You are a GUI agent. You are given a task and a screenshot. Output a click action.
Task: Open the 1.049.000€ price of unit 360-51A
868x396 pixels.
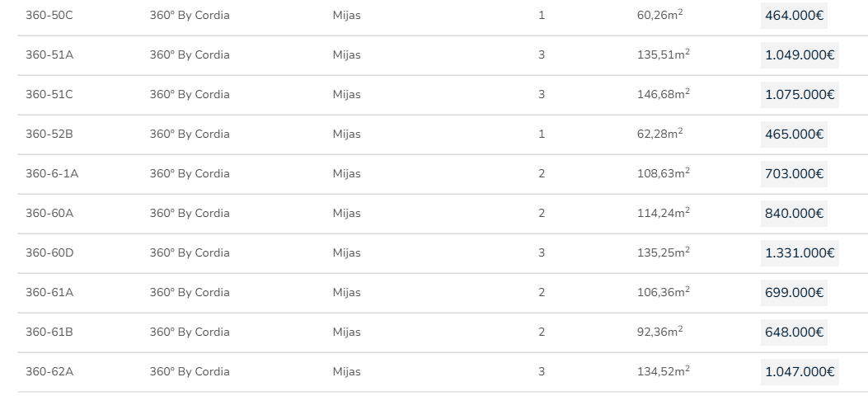tap(800, 55)
